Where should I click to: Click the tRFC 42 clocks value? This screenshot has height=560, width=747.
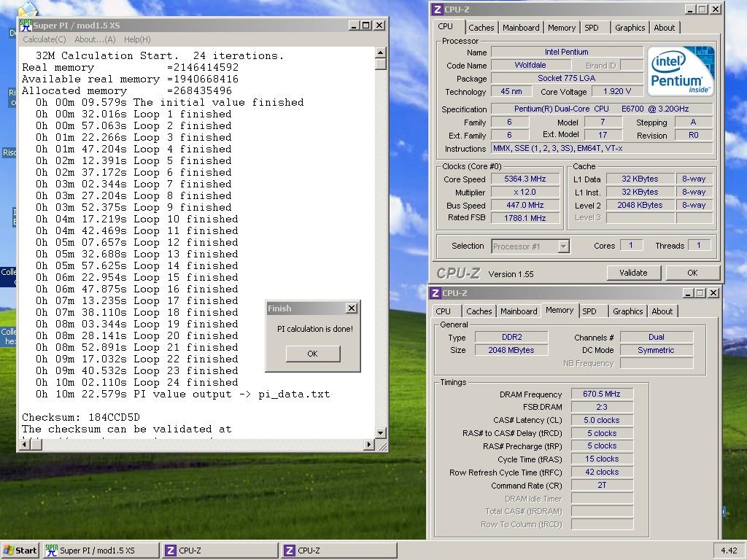click(602, 472)
